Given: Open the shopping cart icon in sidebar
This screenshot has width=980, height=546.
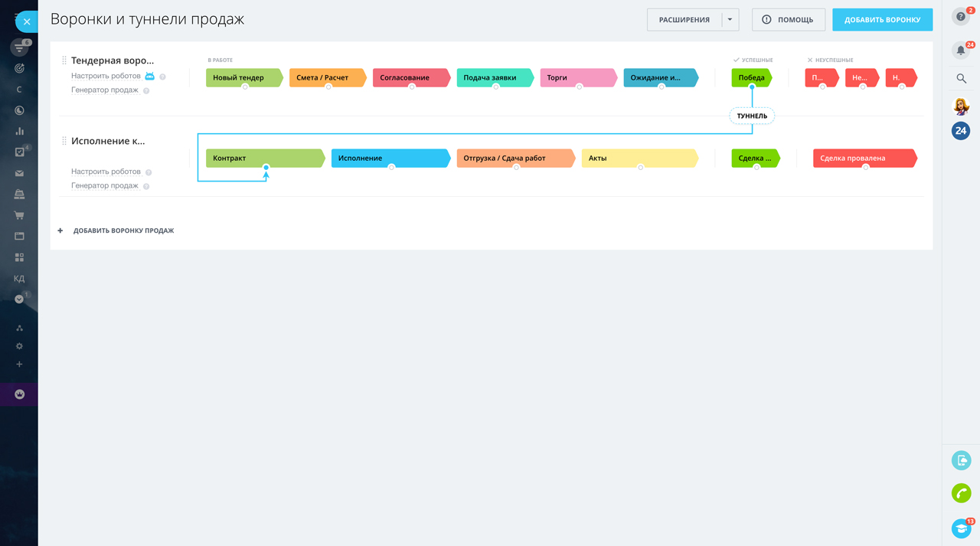Looking at the screenshot, I should (19, 215).
